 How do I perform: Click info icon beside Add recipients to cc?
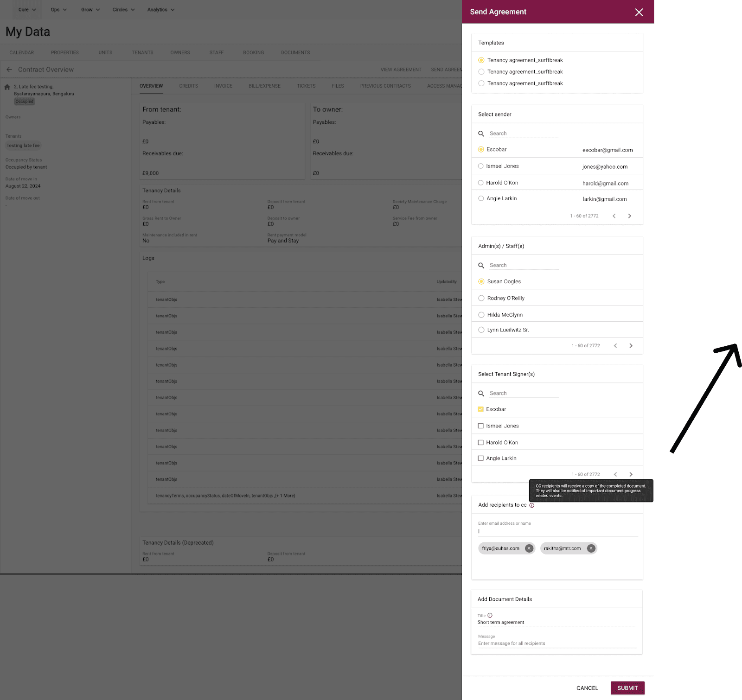[x=532, y=505]
